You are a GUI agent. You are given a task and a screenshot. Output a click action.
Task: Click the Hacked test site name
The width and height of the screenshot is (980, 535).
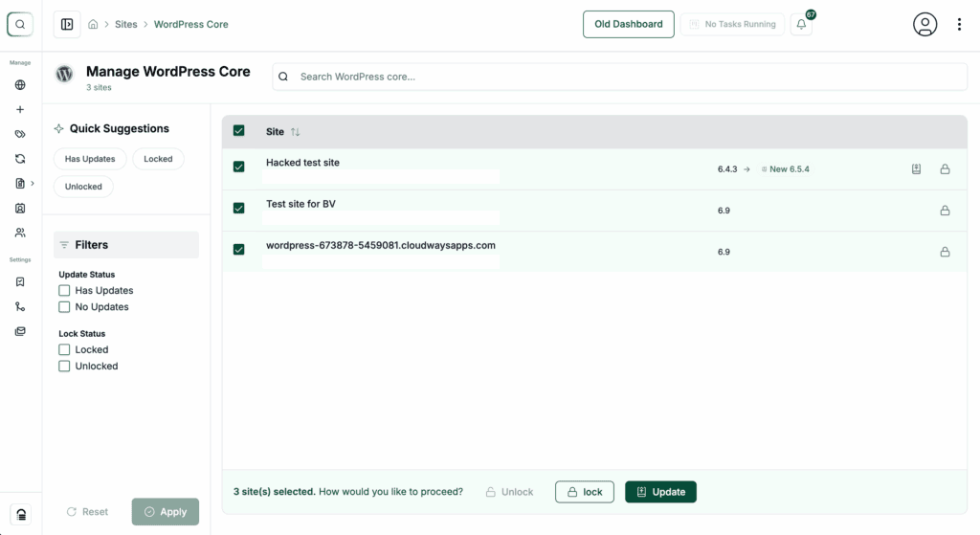(302, 163)
